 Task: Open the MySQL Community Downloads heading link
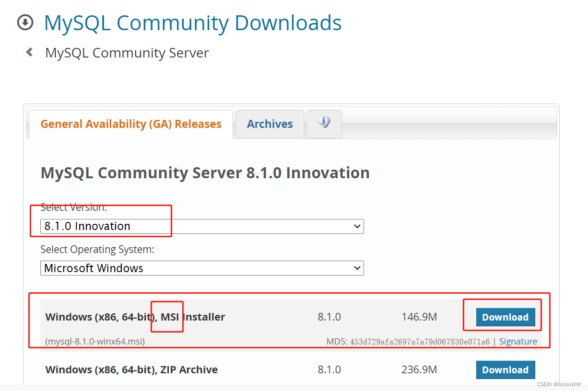193,23
